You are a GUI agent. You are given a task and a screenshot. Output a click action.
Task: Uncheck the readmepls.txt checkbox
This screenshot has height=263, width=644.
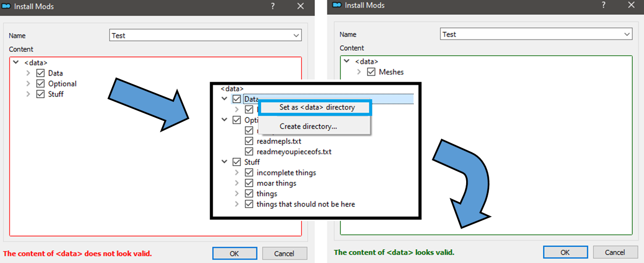click(249, 141)
